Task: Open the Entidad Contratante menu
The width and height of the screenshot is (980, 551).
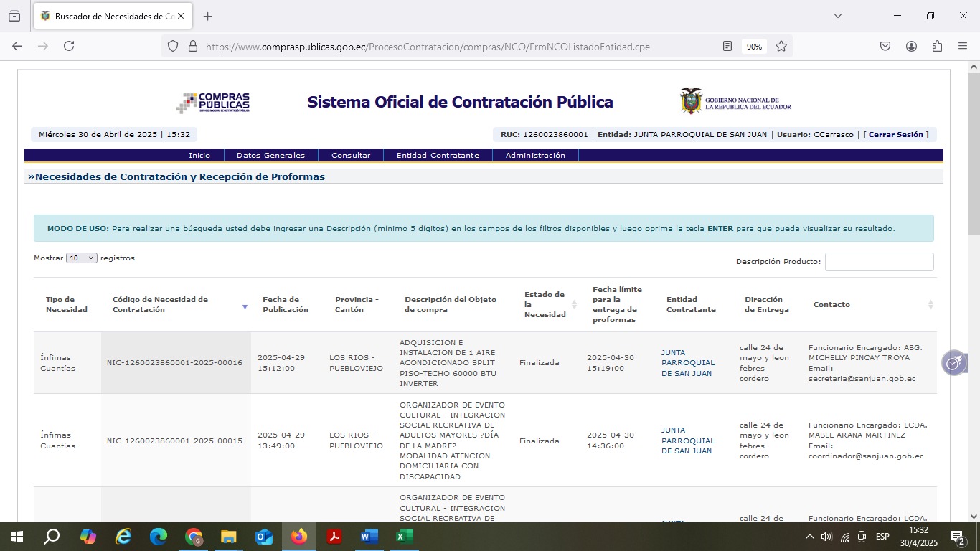Action: click(438, 155)
